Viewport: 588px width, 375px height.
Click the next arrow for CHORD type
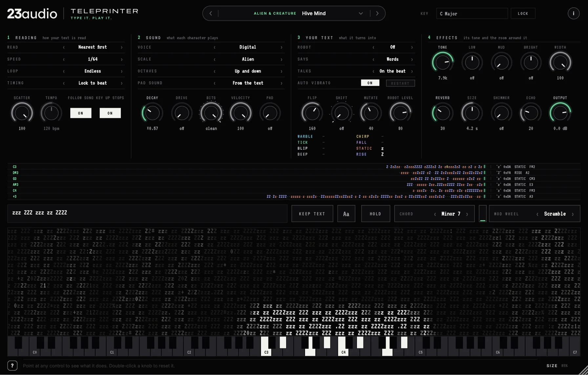tap(467, 214)
